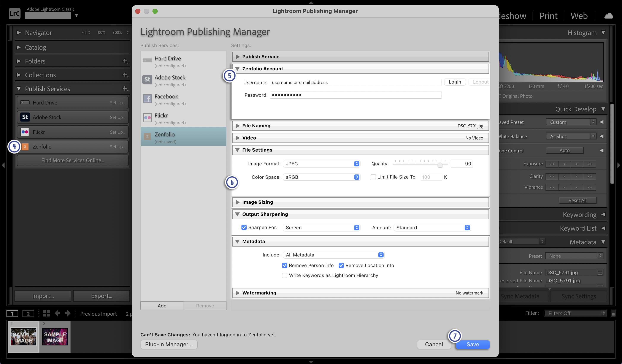The image size is (622, 364).
Task: Click the Flickr icon in sidebar Publish Services
Action: pyautogui.click(x=25, y=132)
